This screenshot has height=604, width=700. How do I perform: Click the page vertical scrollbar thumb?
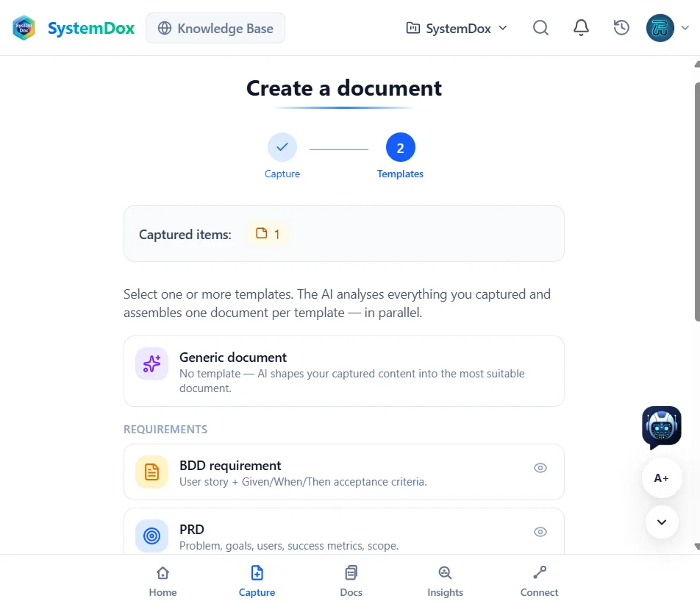697,202
